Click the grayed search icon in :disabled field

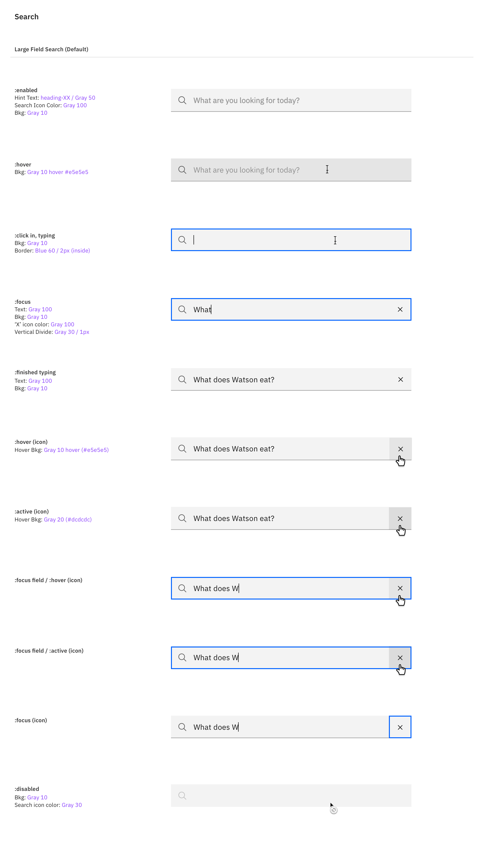click(182, 796)
